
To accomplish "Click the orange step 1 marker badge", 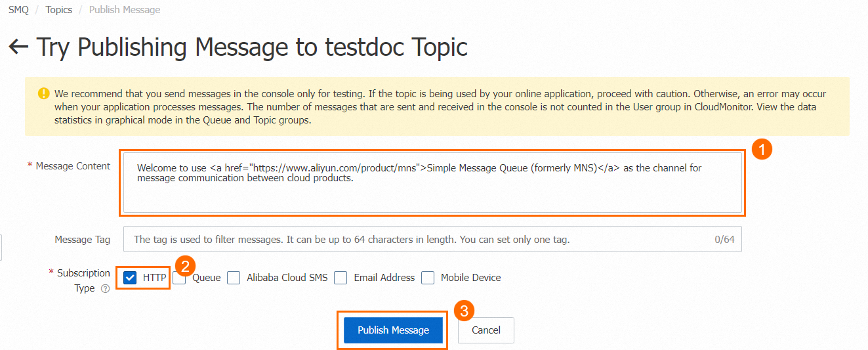I will point(761,150).
